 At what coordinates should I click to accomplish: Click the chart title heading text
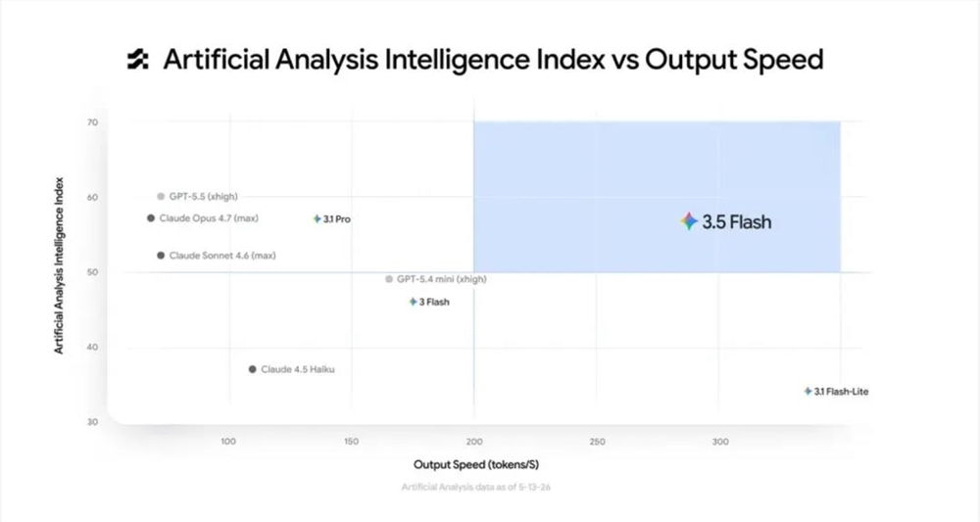tap(493, 60)
